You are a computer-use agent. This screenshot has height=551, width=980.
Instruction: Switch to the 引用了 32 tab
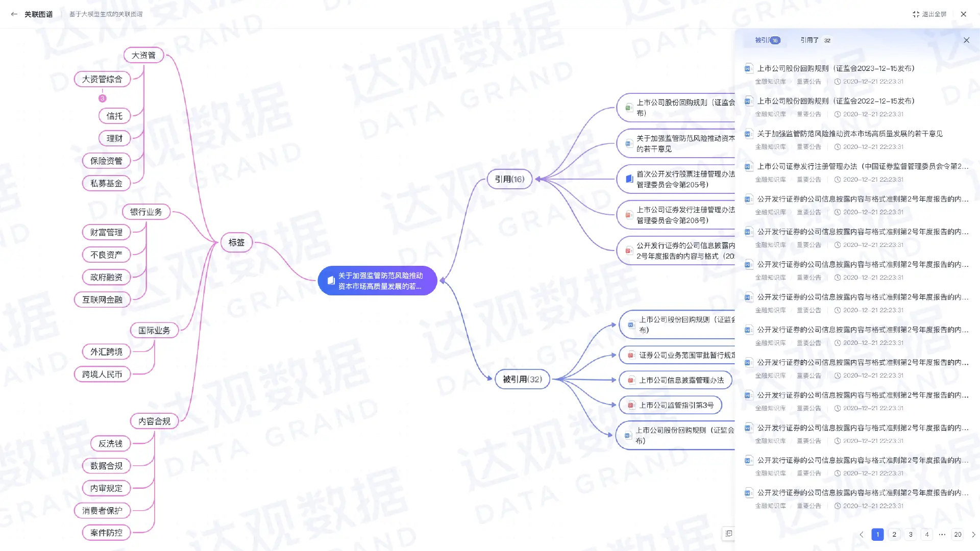point(815,40)
